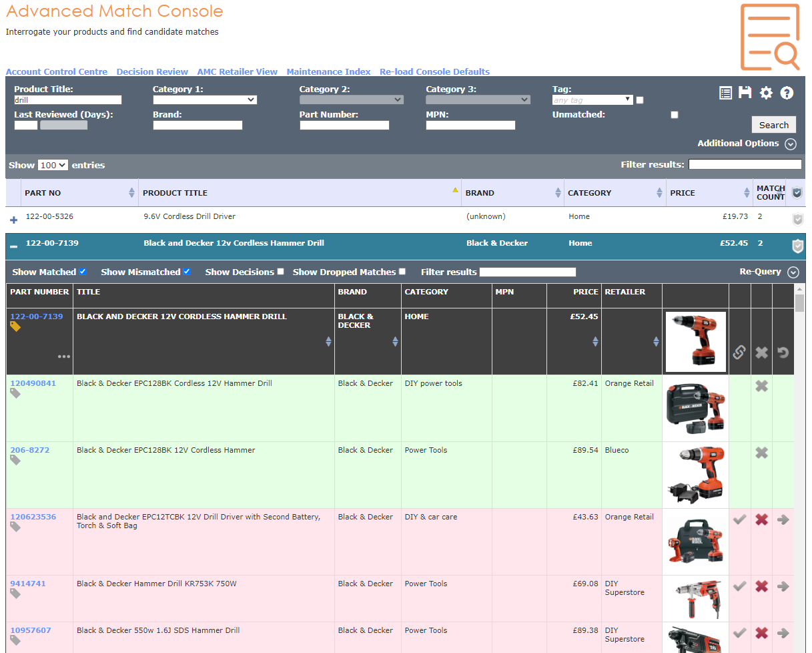
Task: Click the shield icon in results header
Action: click(x=797, y=192)
